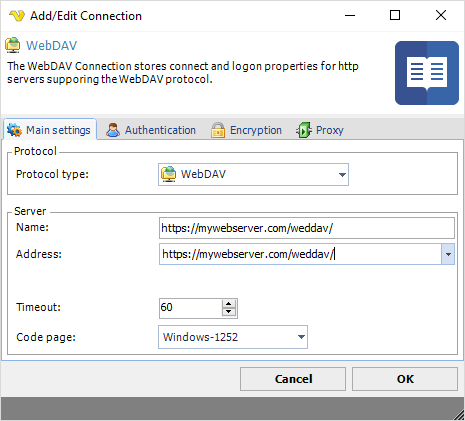Increase Timeout with the up arrow
The height and width of the screenshot is (421, 465).
tap(229, 304)
